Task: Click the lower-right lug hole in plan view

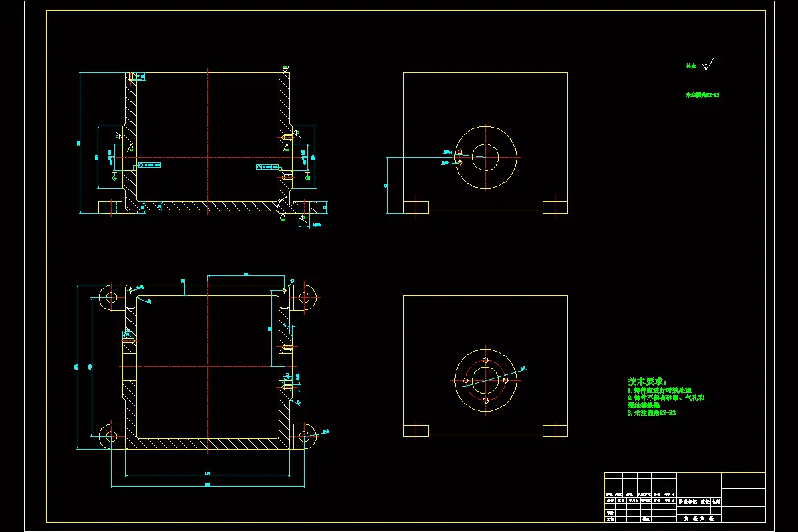Action: pyautogui.click(x=305, y=436)
